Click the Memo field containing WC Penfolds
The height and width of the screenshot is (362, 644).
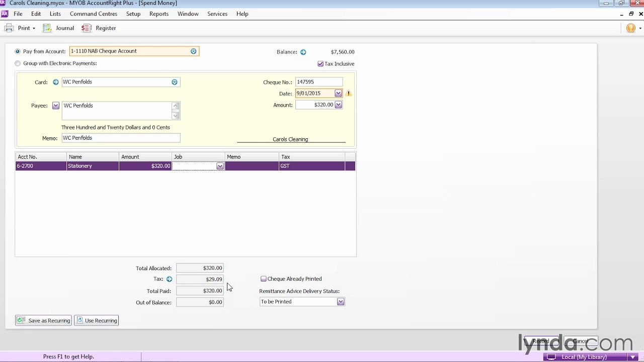click(121, 138)
